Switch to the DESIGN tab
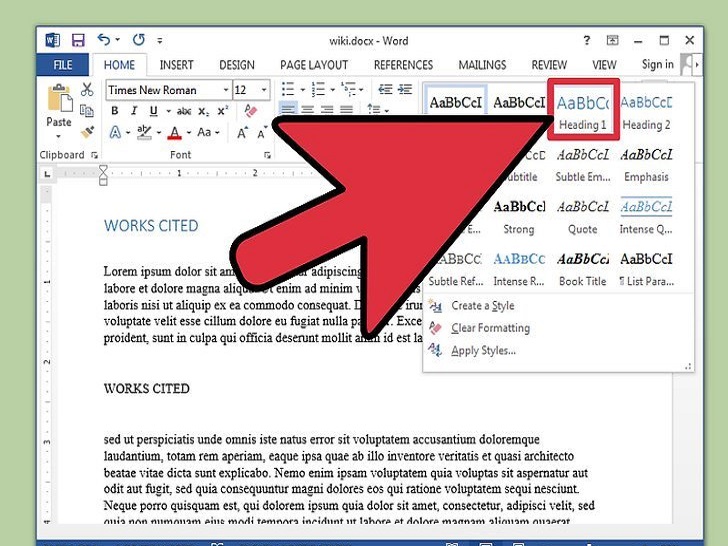 pos(237,65)
